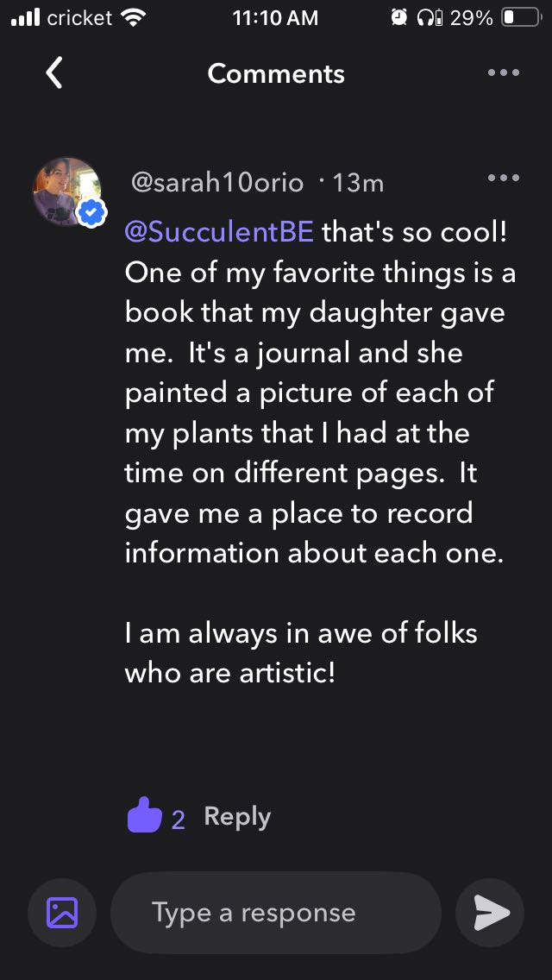View the like count of 2
This screenshot has width=552, height=980.
pos(179,819)
